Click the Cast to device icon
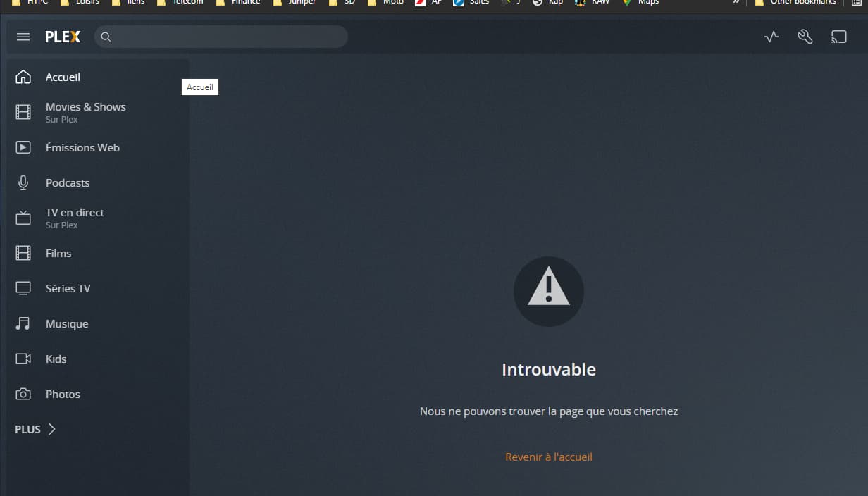868x496 pixels. (x=838, y=37)
